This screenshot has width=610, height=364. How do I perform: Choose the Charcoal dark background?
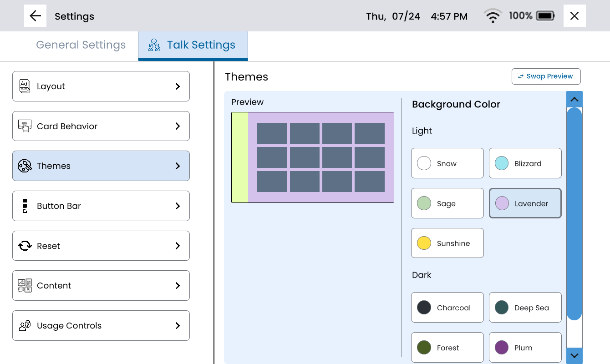tap(447, 307)
